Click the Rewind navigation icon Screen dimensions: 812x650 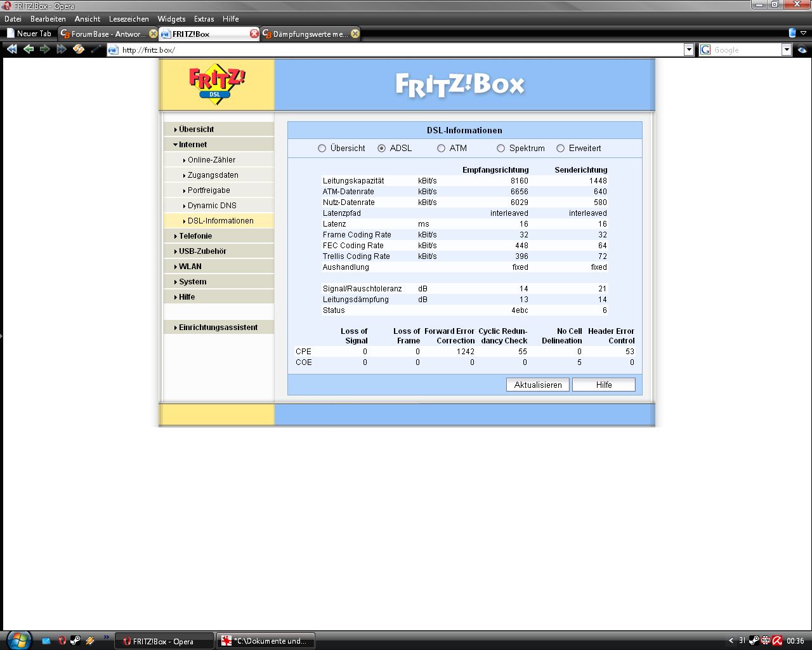(x=11, y=49)
